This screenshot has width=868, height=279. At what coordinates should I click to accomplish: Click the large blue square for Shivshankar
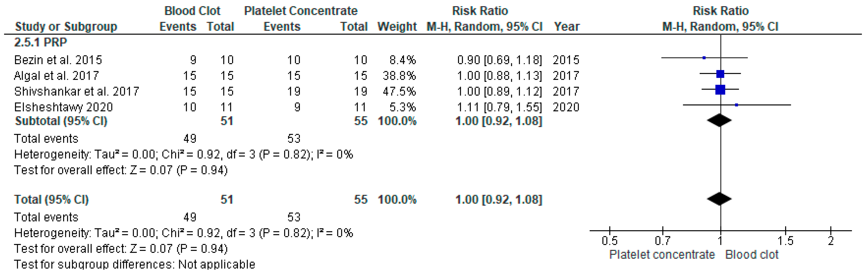pyautogui.click(x=720, y=90)
